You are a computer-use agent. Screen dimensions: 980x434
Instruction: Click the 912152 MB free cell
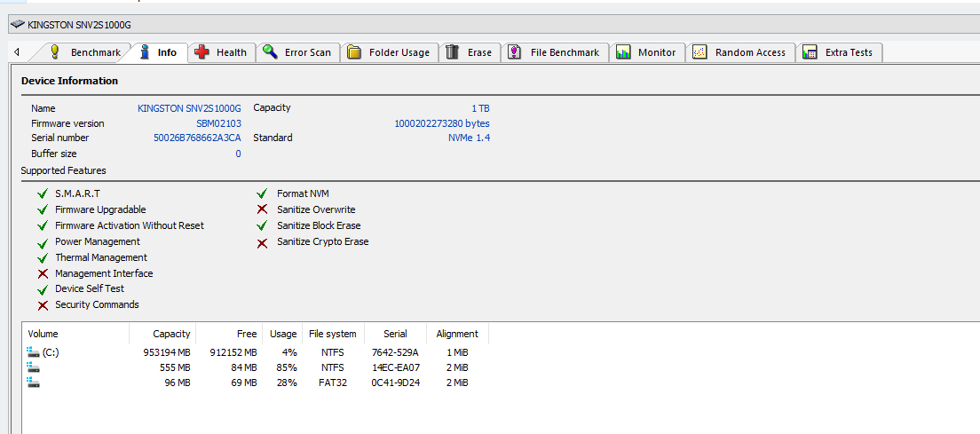pyautogui.click(x=233, y=352)
